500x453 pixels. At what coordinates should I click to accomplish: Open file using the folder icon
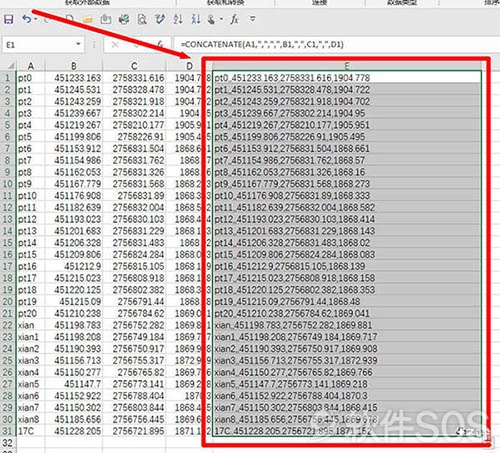[88, 19]
